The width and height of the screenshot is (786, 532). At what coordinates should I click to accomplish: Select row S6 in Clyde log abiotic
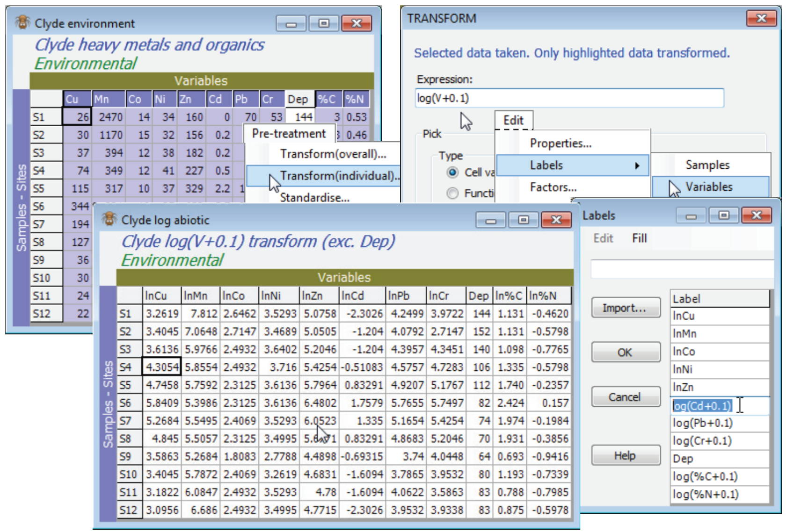[x=130, y=403]
